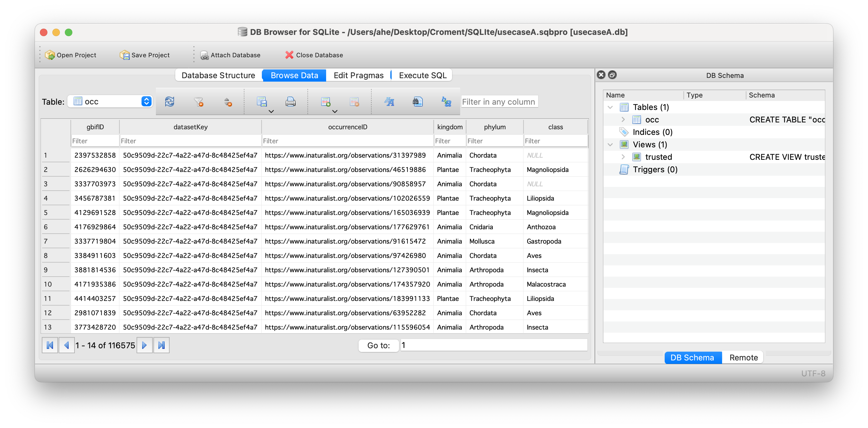Click the Attach Database toolbar icon

coord(204,55)
